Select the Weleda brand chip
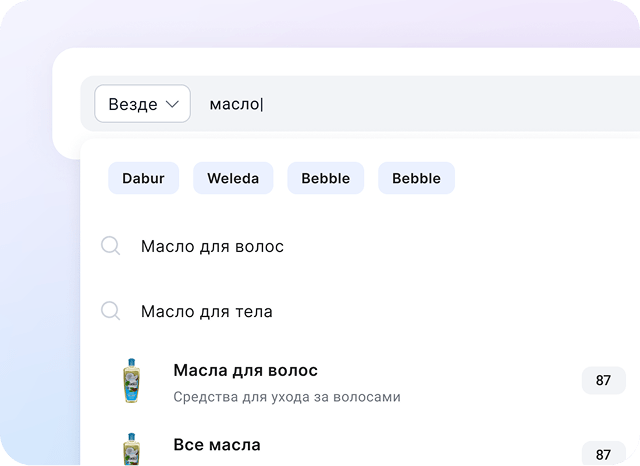The image size is (640, 466). pos(233,178)
